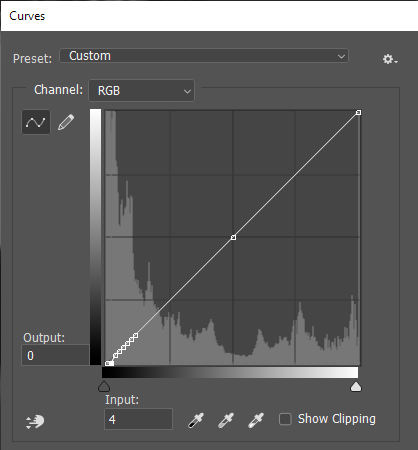Select the bottom-left curve endpoint
Image resolution: width=418 pixels, height=450 pixels.
108,363
